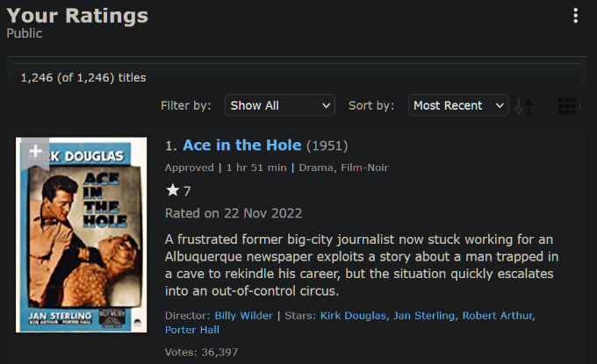Screen dimensions: 597x364
Task: Open the Ace in the Hole title link
Action: pos(241,146)
